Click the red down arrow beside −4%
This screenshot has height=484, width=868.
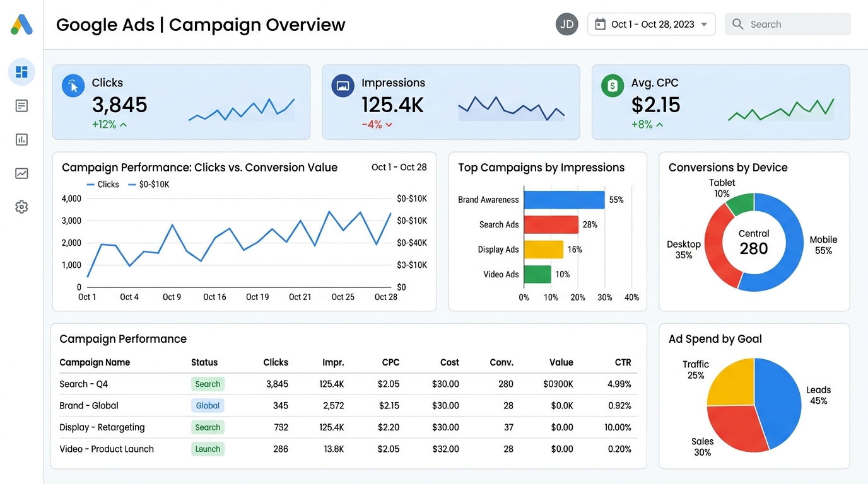point(389,125)
